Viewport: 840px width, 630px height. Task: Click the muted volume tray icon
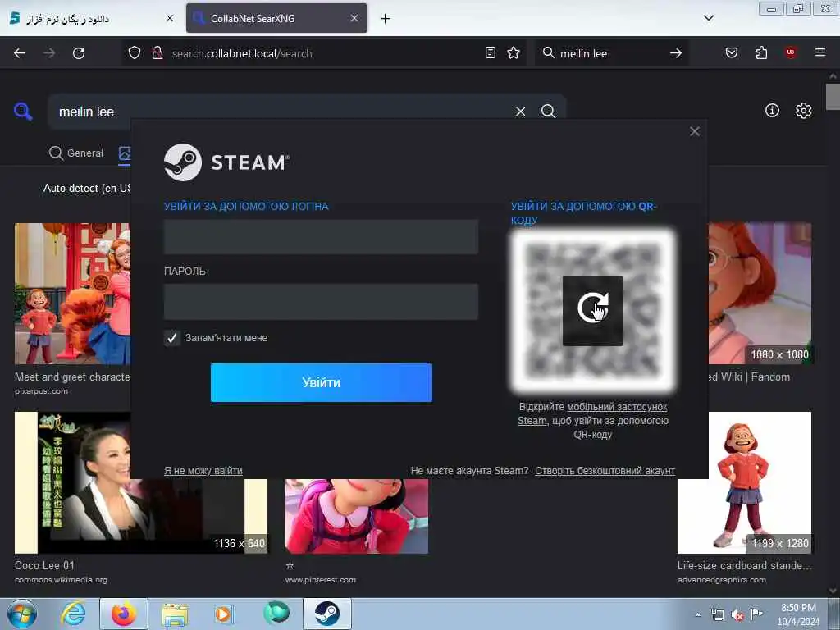737,614
